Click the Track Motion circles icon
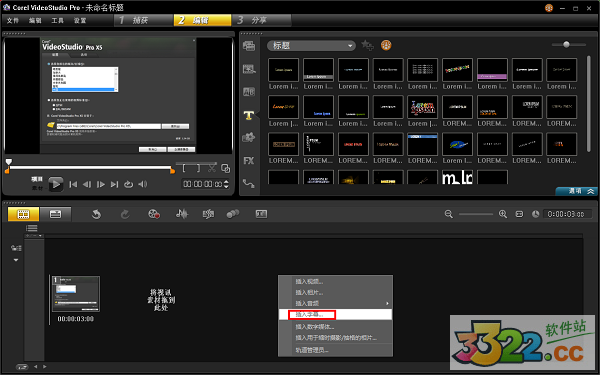 233,214
